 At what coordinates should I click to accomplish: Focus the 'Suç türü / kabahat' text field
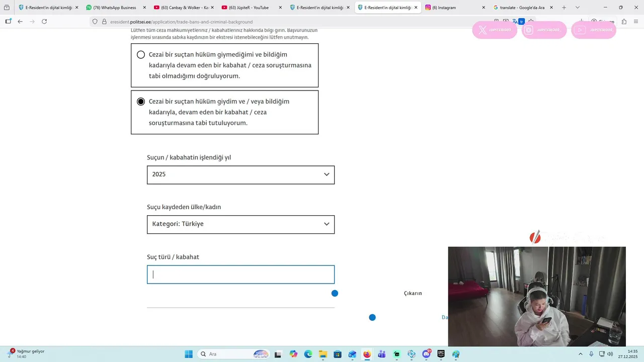tap(240, 275)
